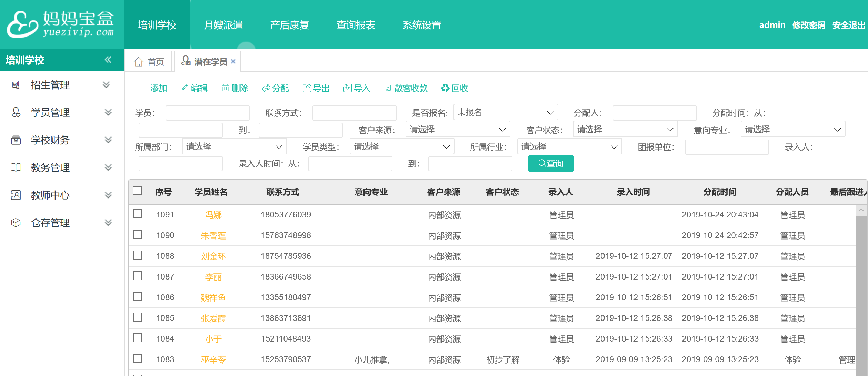Image resolution: width=868 pixels, height=376 pixels.
Task: Click the 导出 export icon
Action: [x=307, y=88]
